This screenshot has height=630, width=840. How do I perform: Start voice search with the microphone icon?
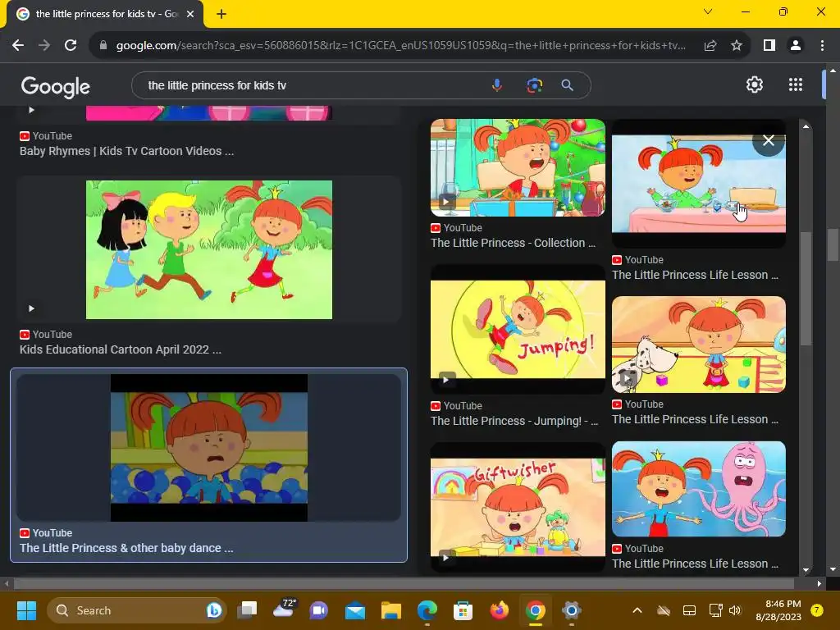click(x=496, y=85)
